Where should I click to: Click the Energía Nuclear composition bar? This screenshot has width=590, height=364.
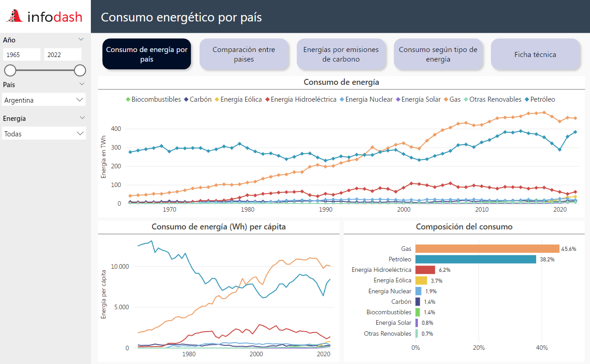418,291
